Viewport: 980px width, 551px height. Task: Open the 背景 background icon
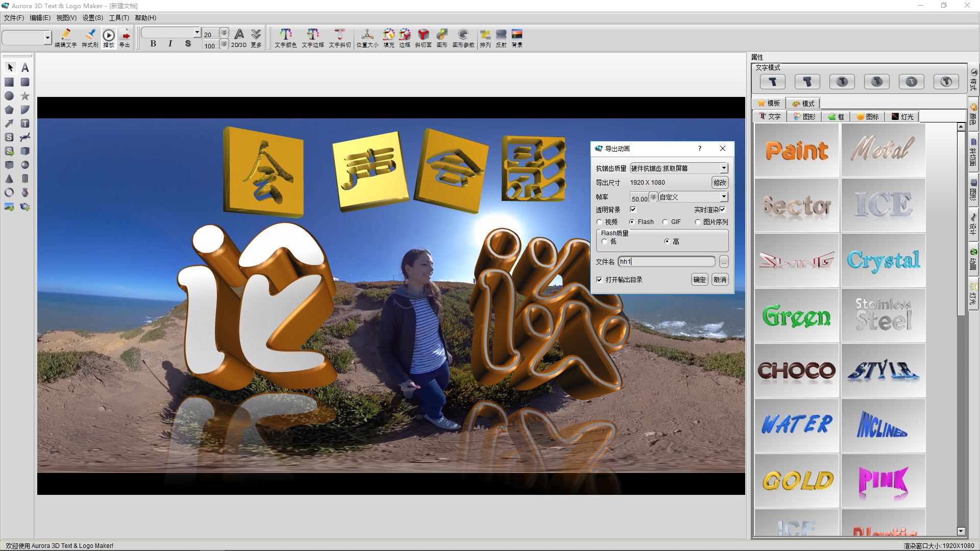click(517, 38)
